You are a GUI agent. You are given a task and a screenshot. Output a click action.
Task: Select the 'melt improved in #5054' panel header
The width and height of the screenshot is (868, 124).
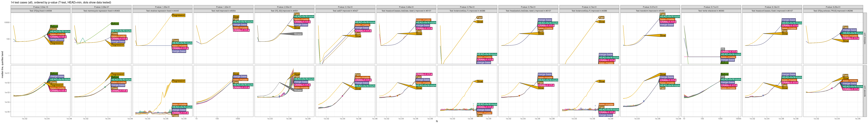tap(223, 11)
